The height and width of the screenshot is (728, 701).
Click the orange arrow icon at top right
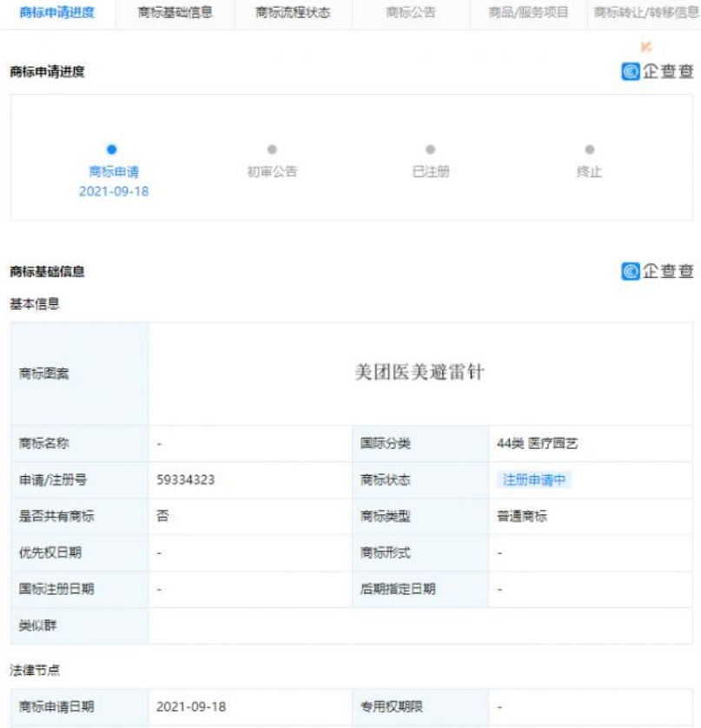(x=645, y=47)
